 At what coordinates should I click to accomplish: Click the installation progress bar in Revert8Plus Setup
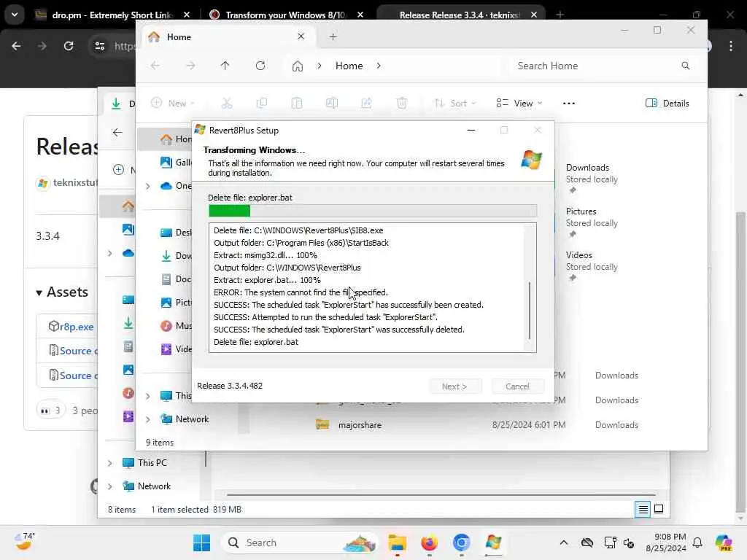pyautogui.click(x=373, y=211)
